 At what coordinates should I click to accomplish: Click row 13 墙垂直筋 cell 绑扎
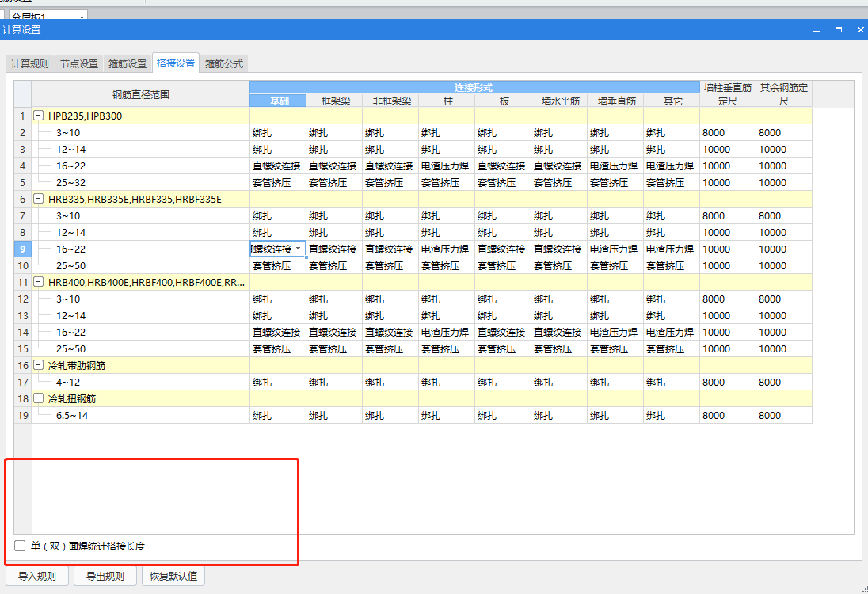(615, 315)
